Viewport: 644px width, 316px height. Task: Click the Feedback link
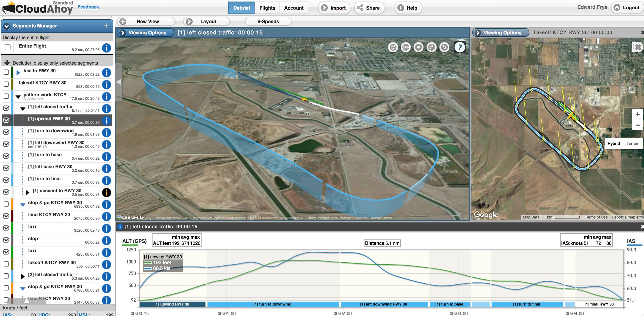pyautogui.click(x=88, y=7)
